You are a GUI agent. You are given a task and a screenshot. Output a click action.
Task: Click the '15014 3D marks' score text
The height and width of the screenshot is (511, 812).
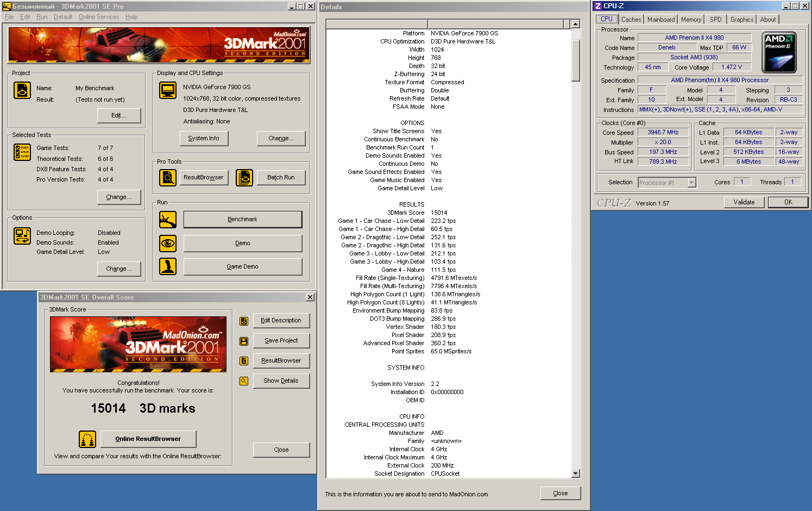coord(143,408)
